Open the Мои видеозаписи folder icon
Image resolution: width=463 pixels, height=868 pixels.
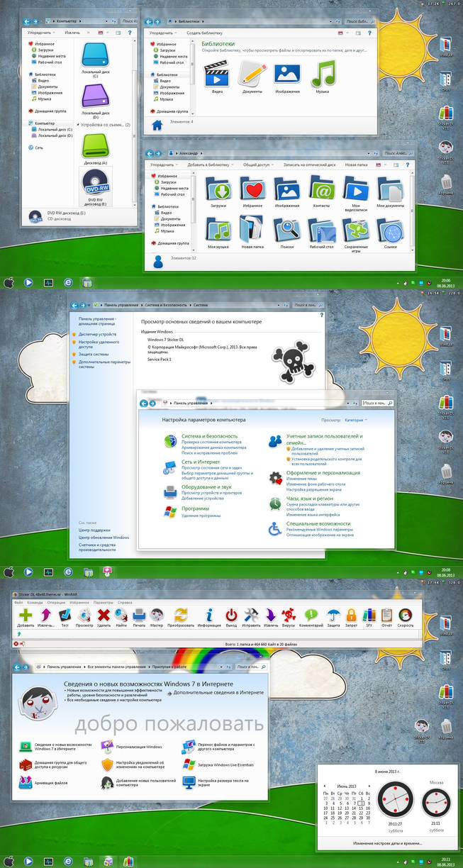357,189
